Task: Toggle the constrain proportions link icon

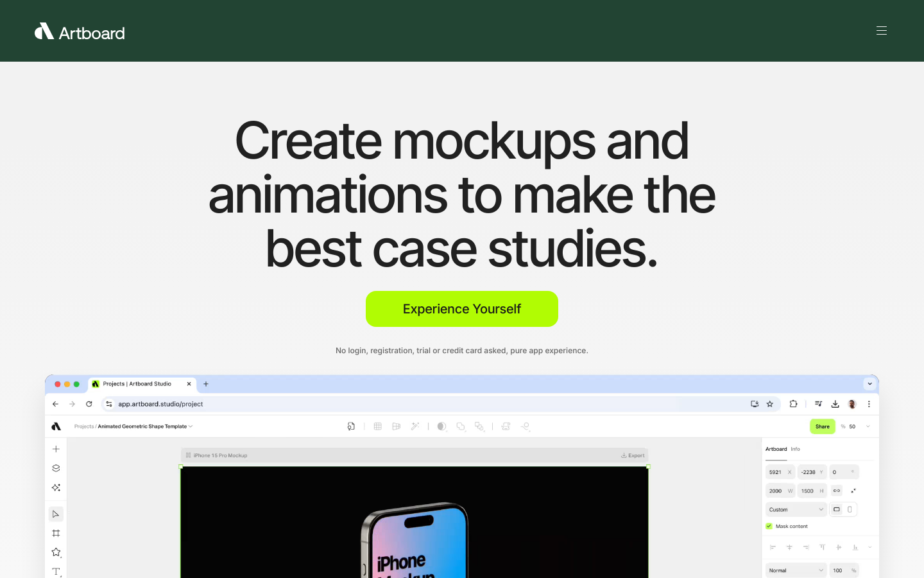Action: 837,491
